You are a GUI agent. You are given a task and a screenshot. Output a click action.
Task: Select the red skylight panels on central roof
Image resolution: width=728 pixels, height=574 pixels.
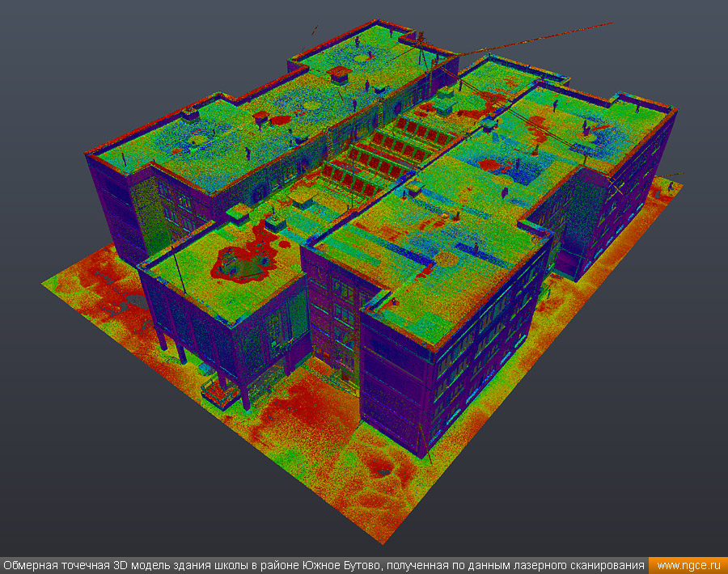[x=387, y=154]
